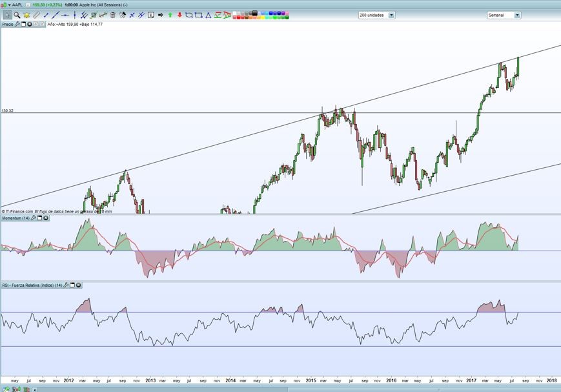Open Momentum (14) wrench settings
The height and width of the screenshot is (392, 561).
(x=34, y=218)
